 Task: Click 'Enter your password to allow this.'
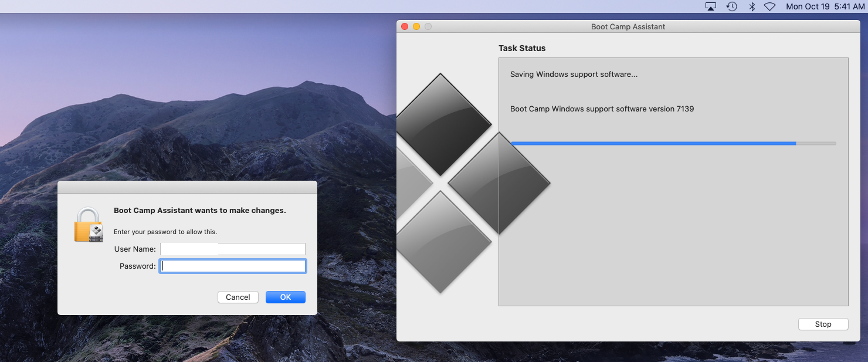[165, 232]
